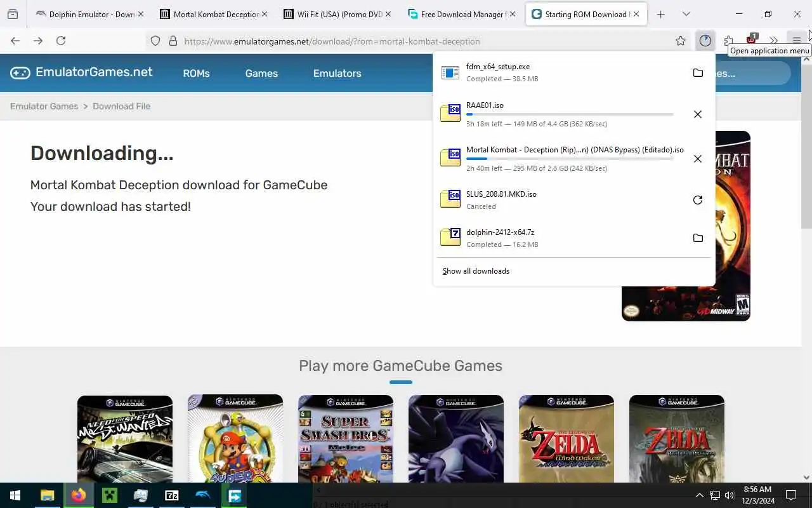Open the fdm_x64_setup.exe file icon
812x508 pixels.
tap(450, 73)
